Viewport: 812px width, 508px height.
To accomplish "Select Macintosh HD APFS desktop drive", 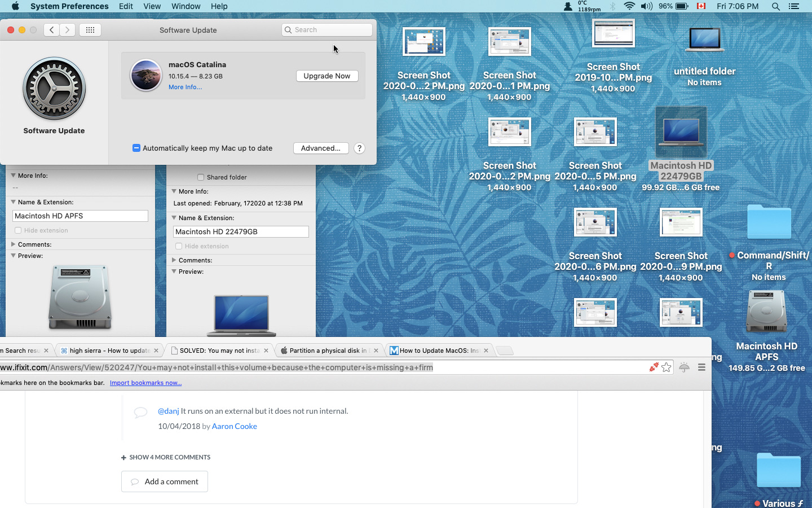I will click(766, 312).
